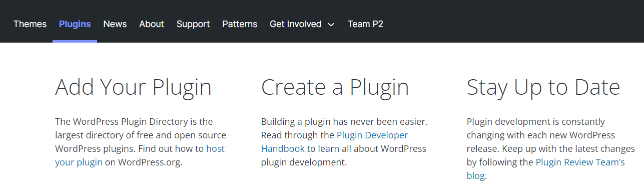Click text 'Plugin development is constantly'

[536, 121]
